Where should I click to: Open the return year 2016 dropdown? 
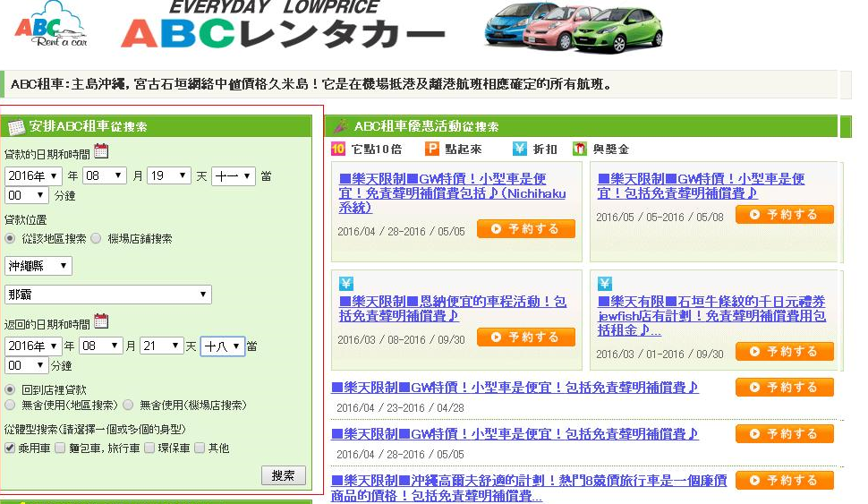point(32,346)
